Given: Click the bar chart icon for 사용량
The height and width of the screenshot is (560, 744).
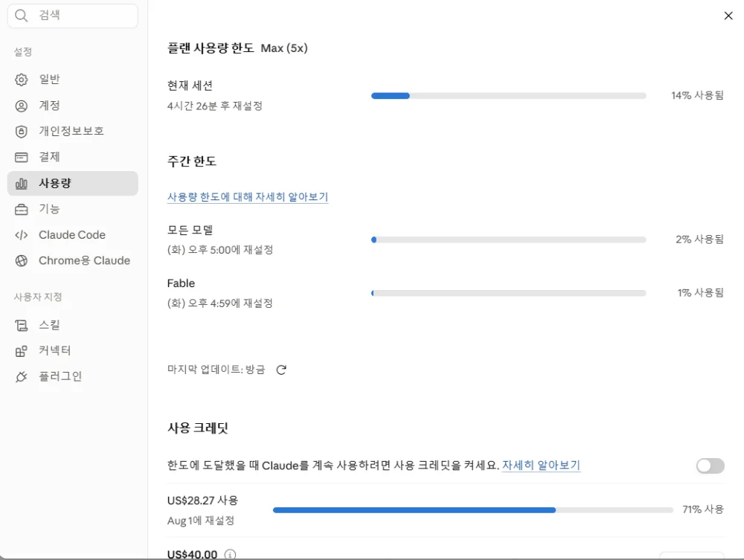Looking at the screenshot, I should point(22,184).
